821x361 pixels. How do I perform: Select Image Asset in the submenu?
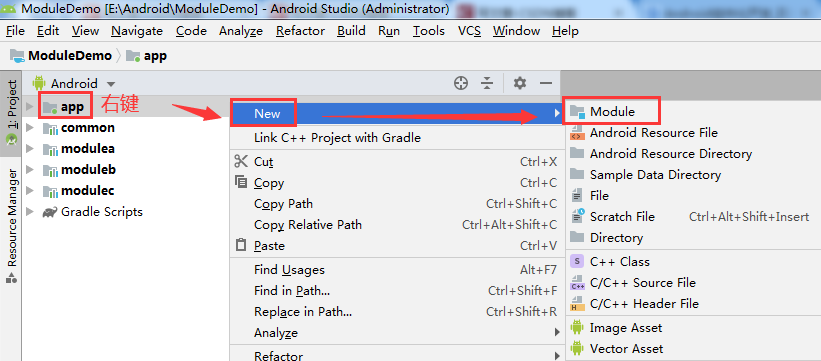pos(693,327)
